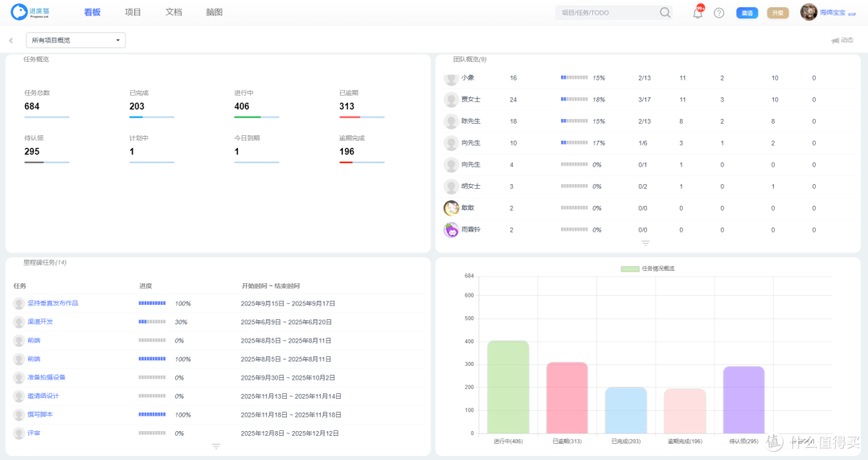Click 进行中 count 406
This screenshot has width=868, height=460.
(x=242, y=106)
